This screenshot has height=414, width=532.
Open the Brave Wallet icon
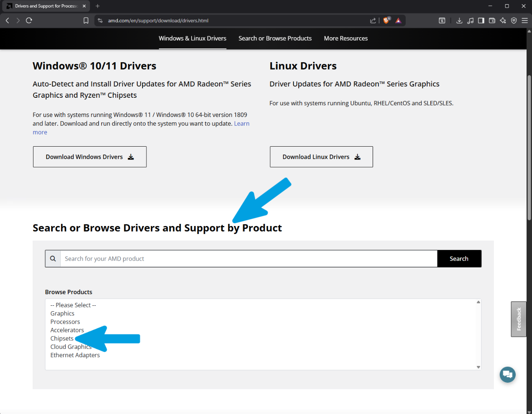492,20
